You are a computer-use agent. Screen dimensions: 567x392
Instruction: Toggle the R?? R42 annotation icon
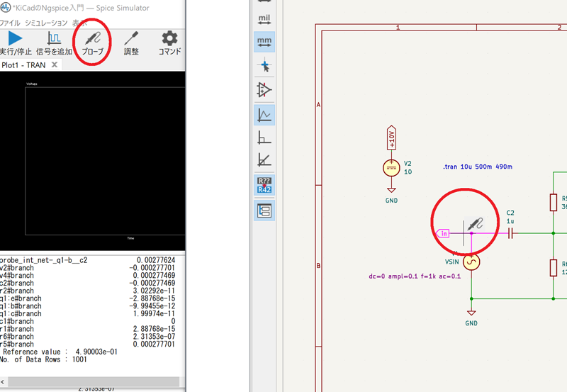point(264,185)
